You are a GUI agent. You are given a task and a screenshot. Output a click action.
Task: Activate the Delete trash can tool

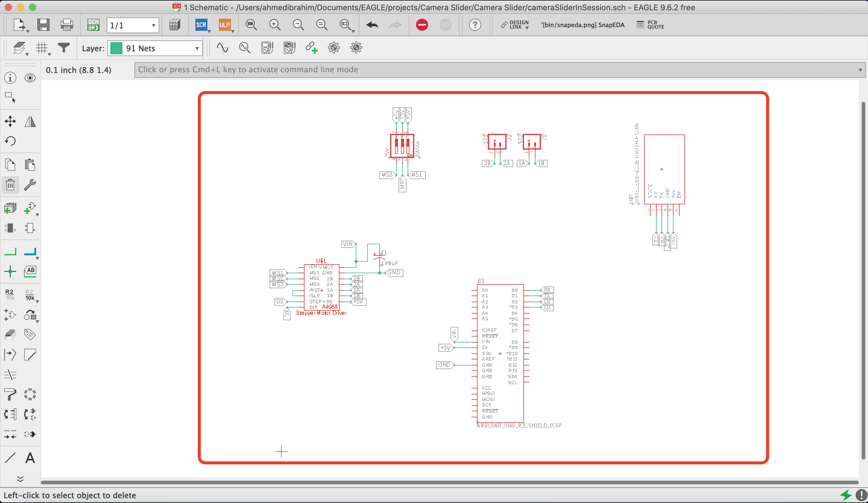[x=10, y=185]
